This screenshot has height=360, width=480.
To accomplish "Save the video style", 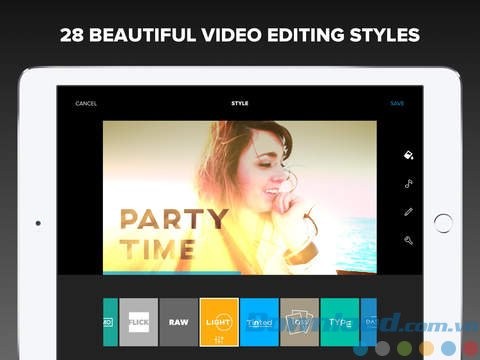I will [x=397, y=103].
